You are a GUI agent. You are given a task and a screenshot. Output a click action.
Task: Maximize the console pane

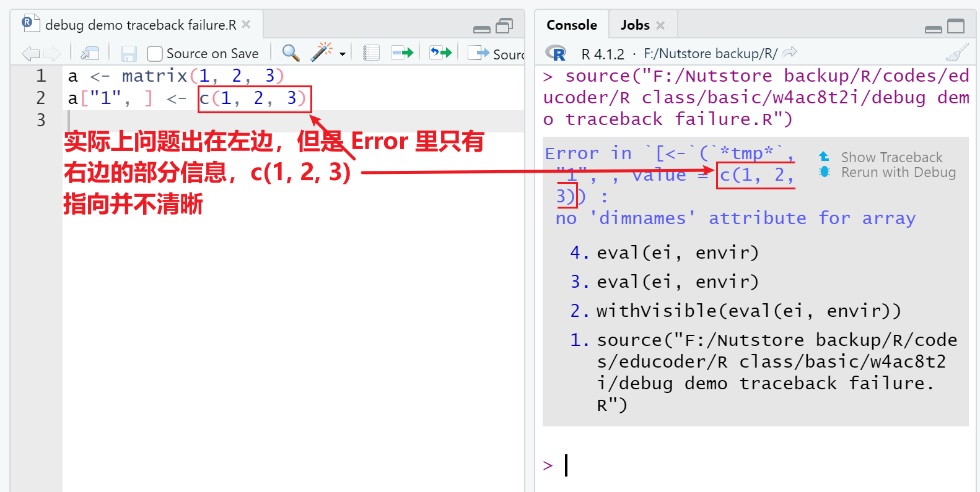click(x=956, y=27)
